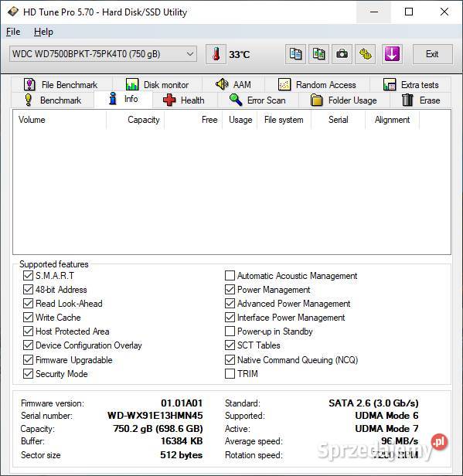Viewport: 463px width, 476px height.
Task: Click Folder Usage folder icon
Action: point(317,100)
